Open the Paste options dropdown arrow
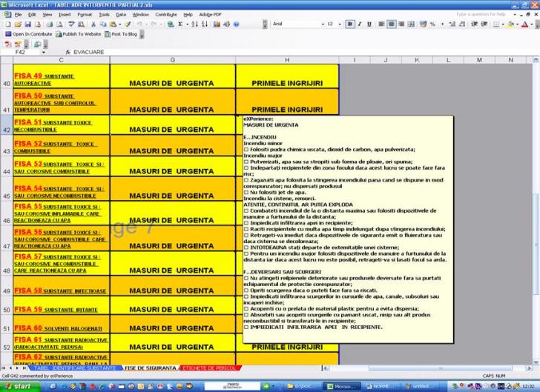 click(120, 24)
